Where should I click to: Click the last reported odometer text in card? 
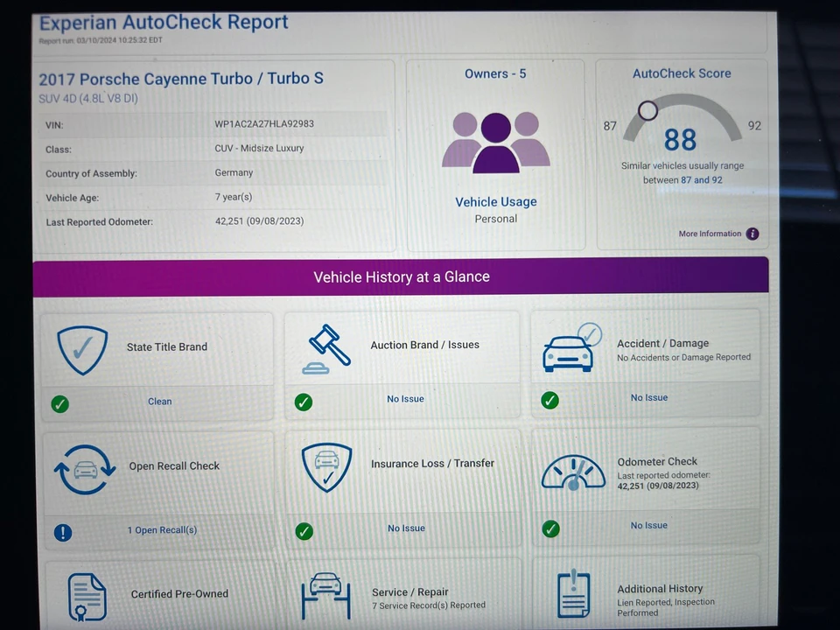coord(663,480)
